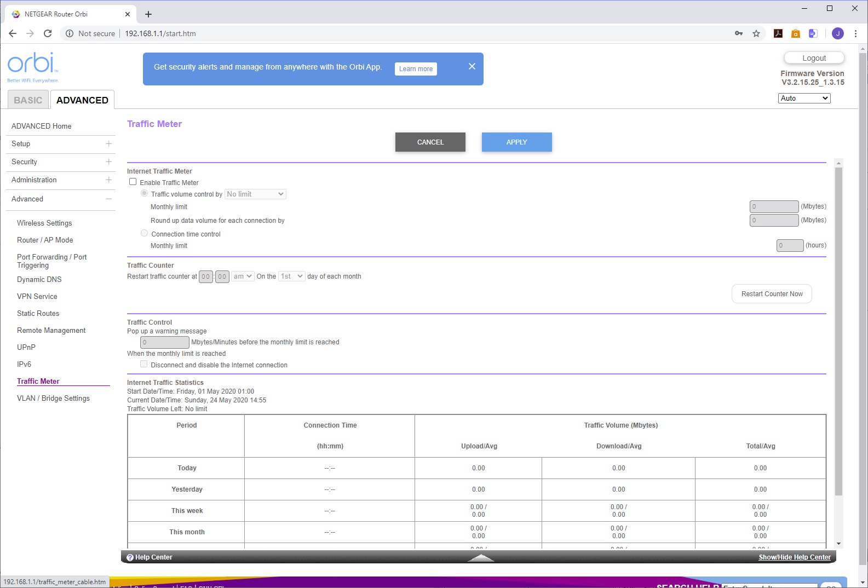The width and height of the screenshot is (868, 588).
Task: Open the Chrome three-dot menu
Action: click(x=855, y=33)
